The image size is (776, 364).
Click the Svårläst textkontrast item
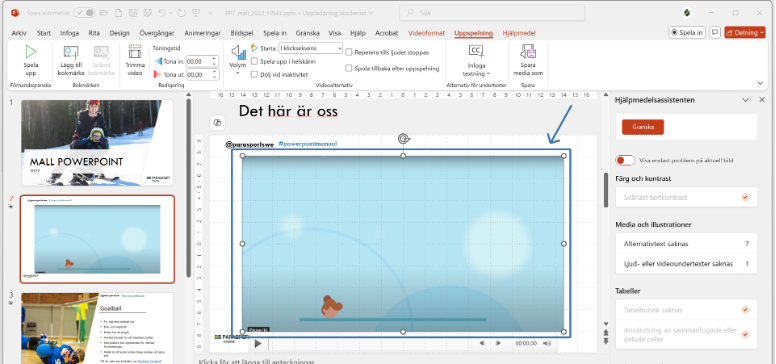[x=686, y=197]
